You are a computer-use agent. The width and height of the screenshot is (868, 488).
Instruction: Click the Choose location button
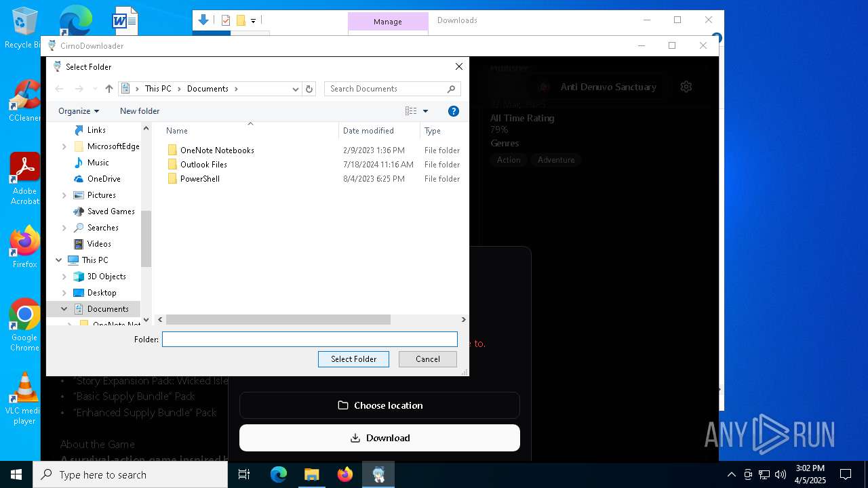click(x=380, y=405)
